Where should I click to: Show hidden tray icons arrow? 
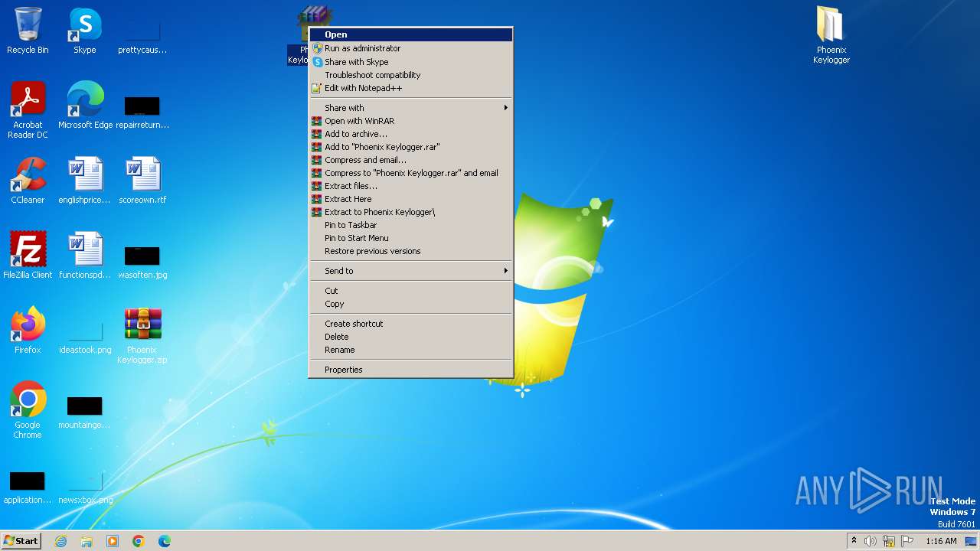click(x=854, y=540)
